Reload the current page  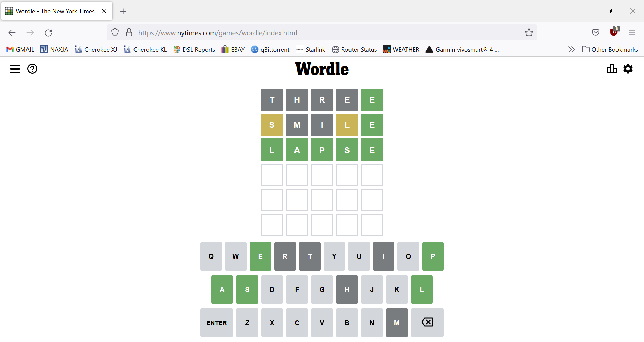pyautogui.click(x=48, y=33)
